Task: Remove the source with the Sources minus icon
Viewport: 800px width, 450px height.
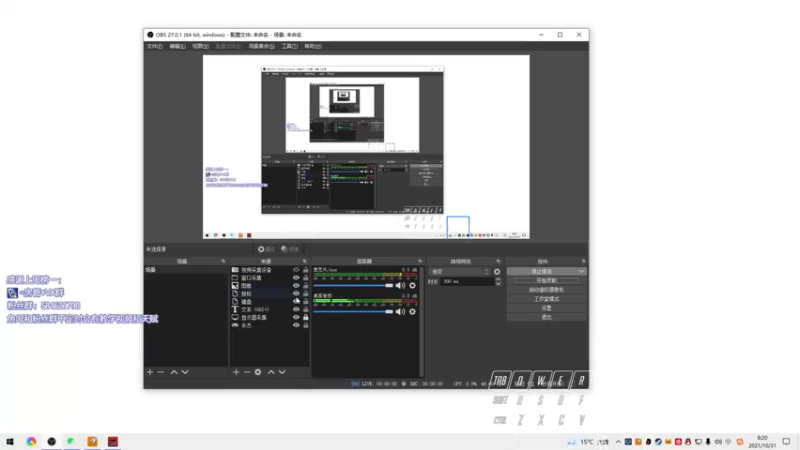Action: pos(247,372)
